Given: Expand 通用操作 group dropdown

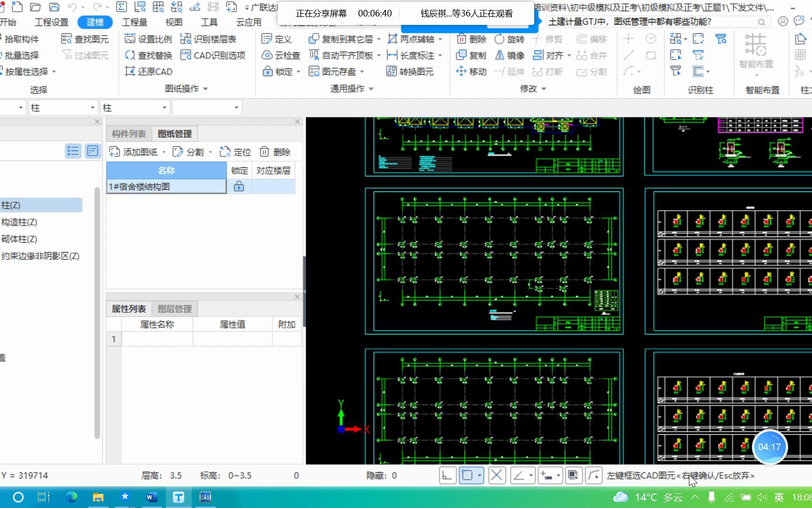Looking at the screenshot, I should point(371,89).
